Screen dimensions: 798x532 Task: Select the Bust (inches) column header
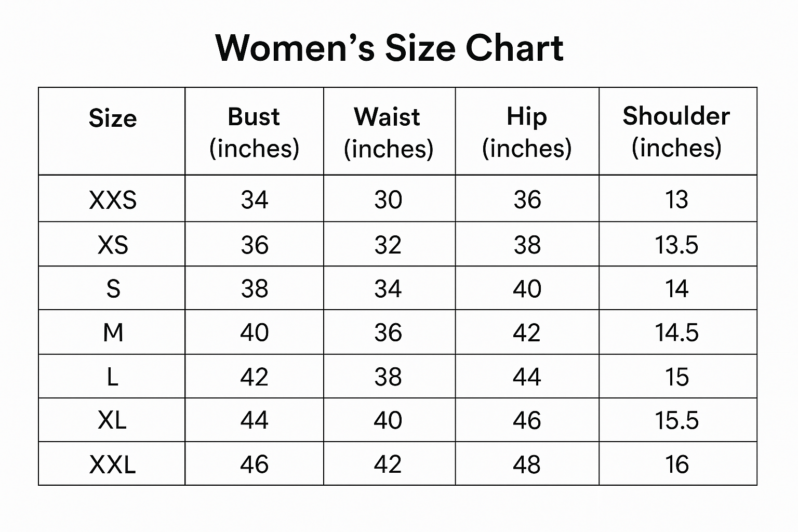254,132
